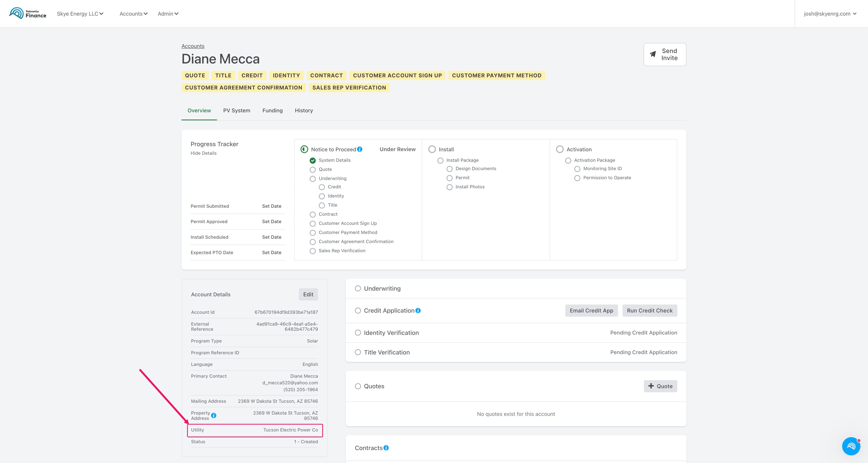Click the Notice to Proceed half-filled status icon

[x=304, y=149]
